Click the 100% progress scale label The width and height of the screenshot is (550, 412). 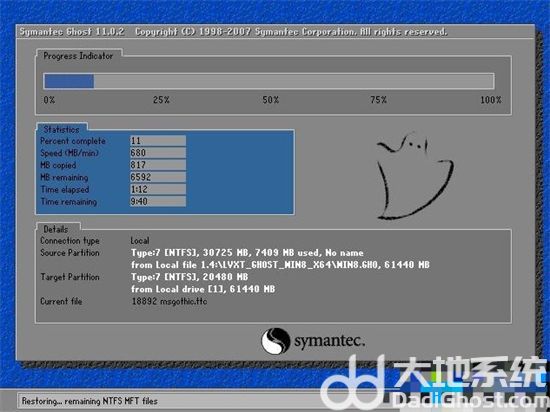491,100
